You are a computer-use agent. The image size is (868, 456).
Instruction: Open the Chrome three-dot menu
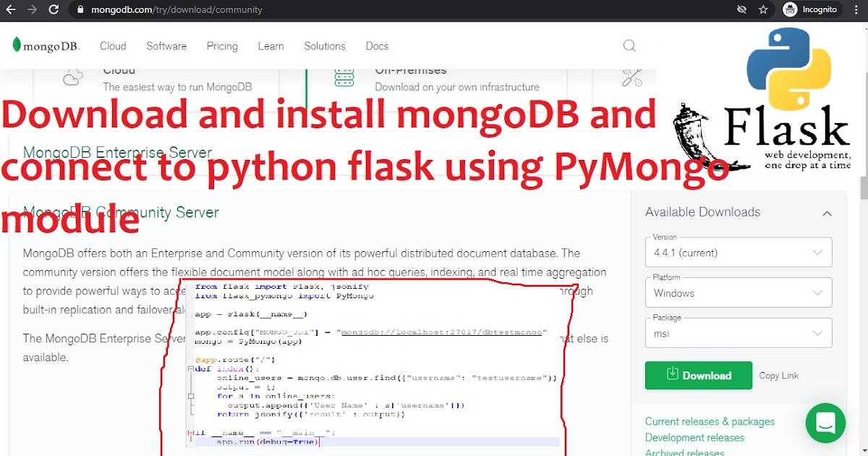856,9
